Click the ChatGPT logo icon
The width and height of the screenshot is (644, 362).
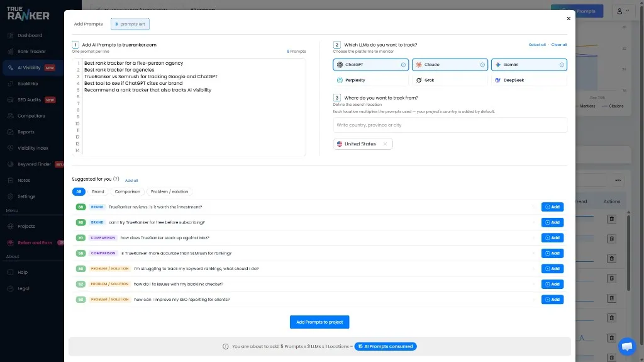tap(340, 65)
